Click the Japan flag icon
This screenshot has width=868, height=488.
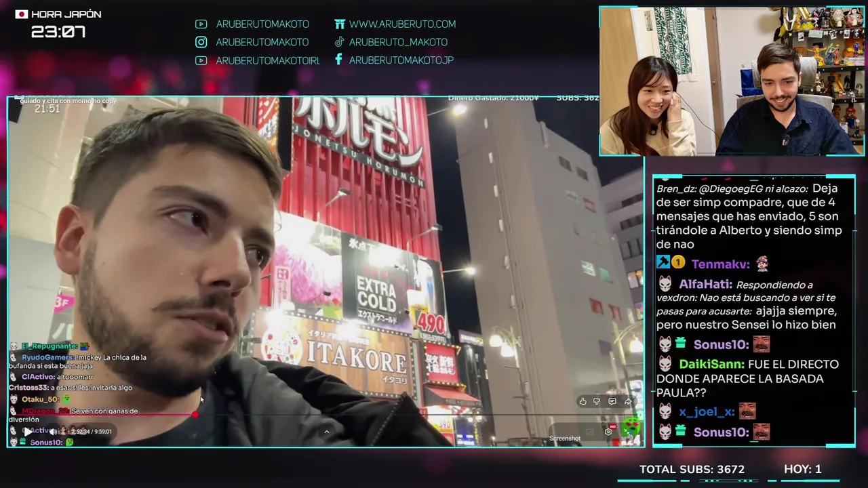click(22, 14)
